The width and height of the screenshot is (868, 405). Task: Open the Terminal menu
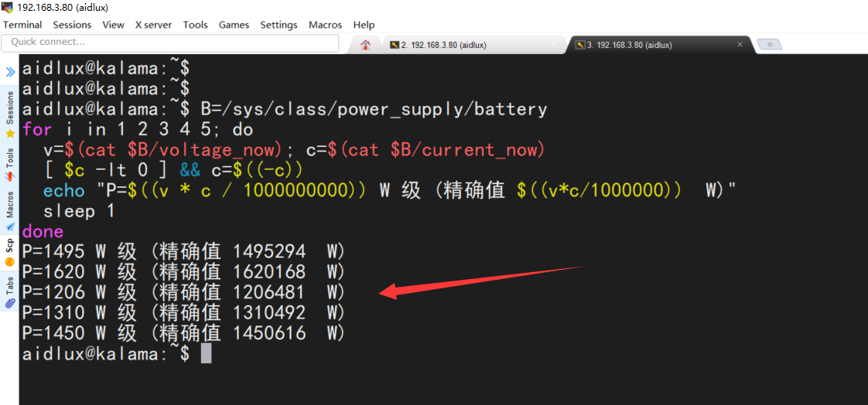click(22, 25)
